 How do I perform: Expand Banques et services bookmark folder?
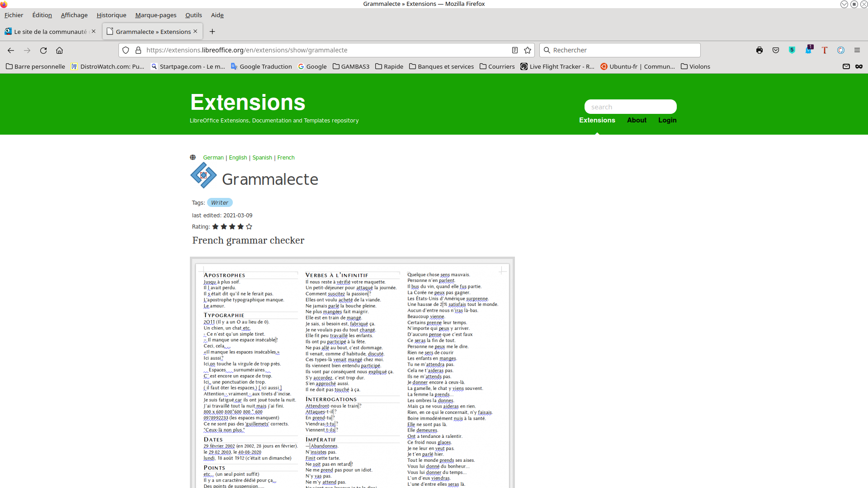[442, 66]
